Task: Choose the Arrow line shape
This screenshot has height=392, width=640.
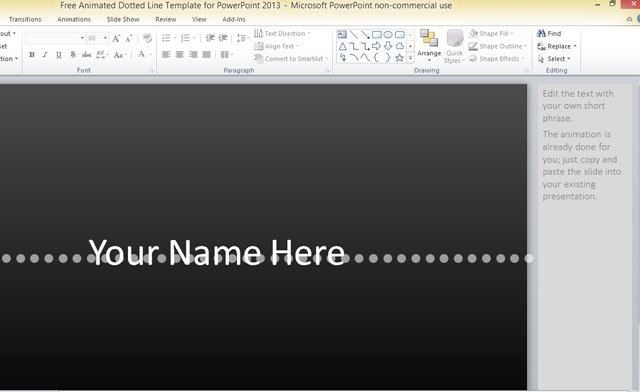Action: (365, 34)
